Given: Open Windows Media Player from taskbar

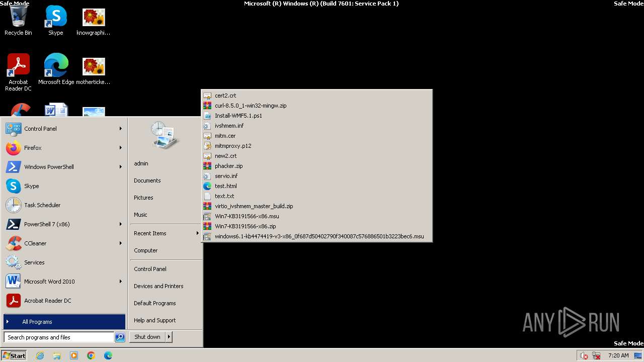Looking at the screenshot, I should click(74, 355).
